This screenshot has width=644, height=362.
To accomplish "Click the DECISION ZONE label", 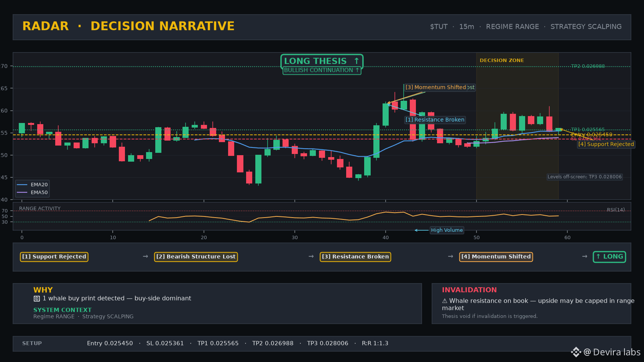I will click(502, 61).
